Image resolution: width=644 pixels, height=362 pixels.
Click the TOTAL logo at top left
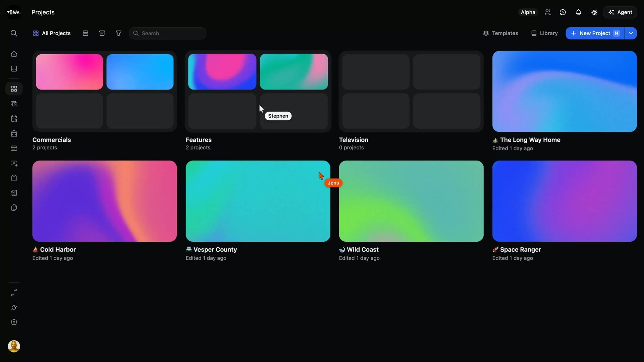tap(14, 12)
